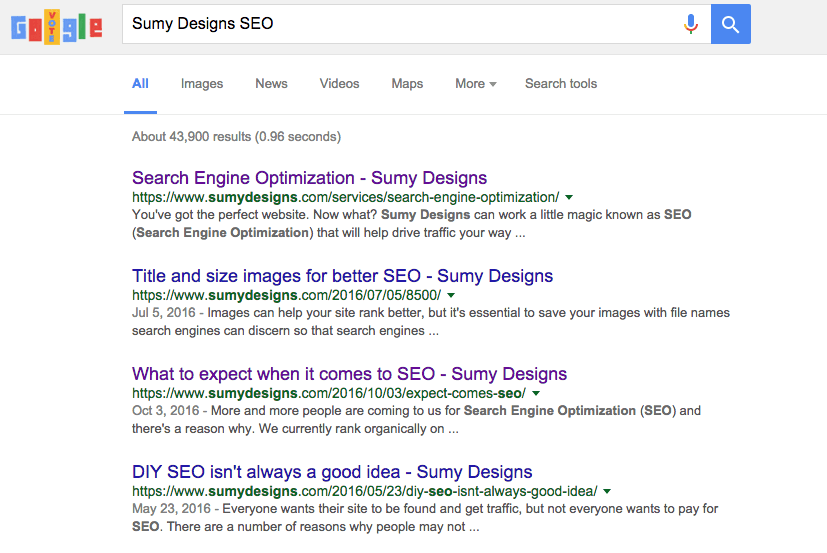
Task: Open Search Engine Optimization - Sumy Designs result
Action: pos(310,178)
